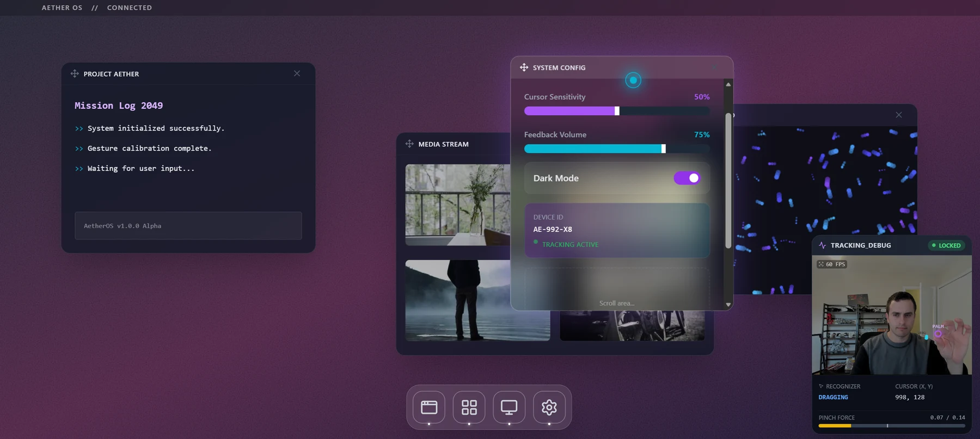Click the System Config scrollbar thumb
Viewport: 980px width, 439px height.
click(728, 181)
